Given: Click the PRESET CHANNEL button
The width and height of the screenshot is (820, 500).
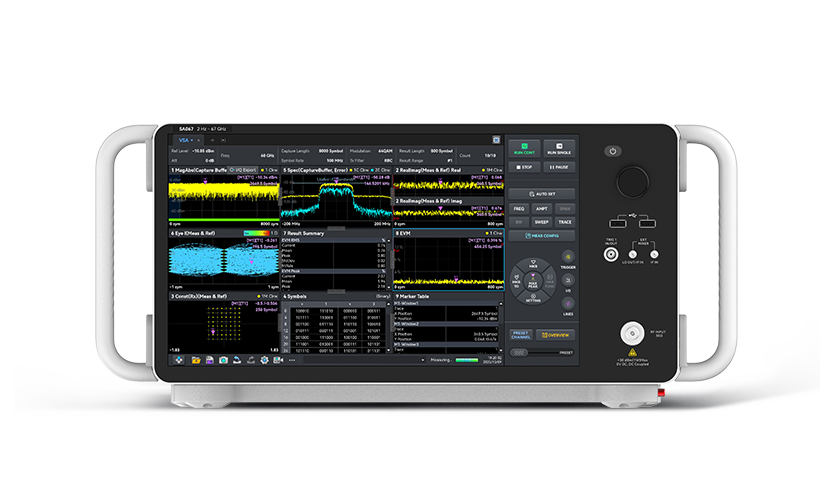Looking at the screenshot, I should coord(520,334).
